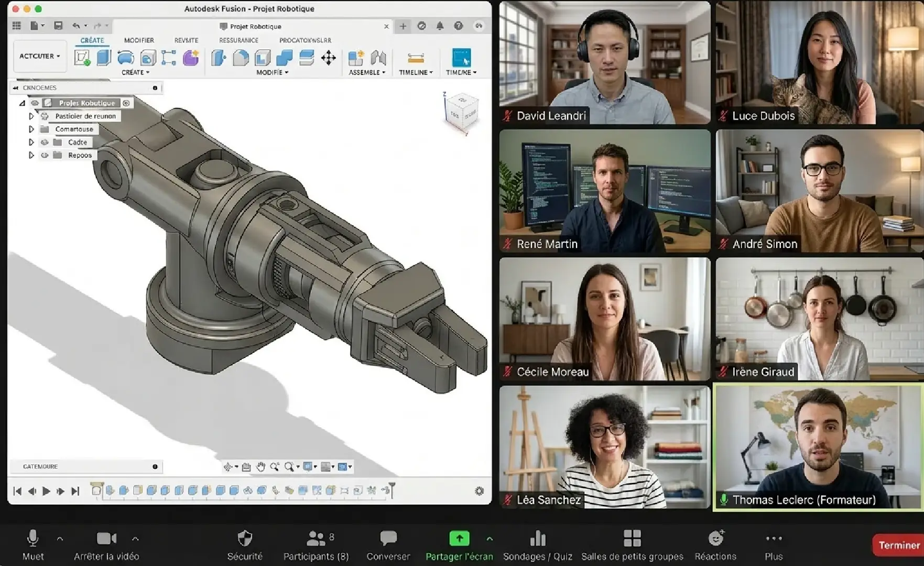Switch to the MODIFIER ribbon tab
This screenshot has width=924, height=566.
coord(139,40)
